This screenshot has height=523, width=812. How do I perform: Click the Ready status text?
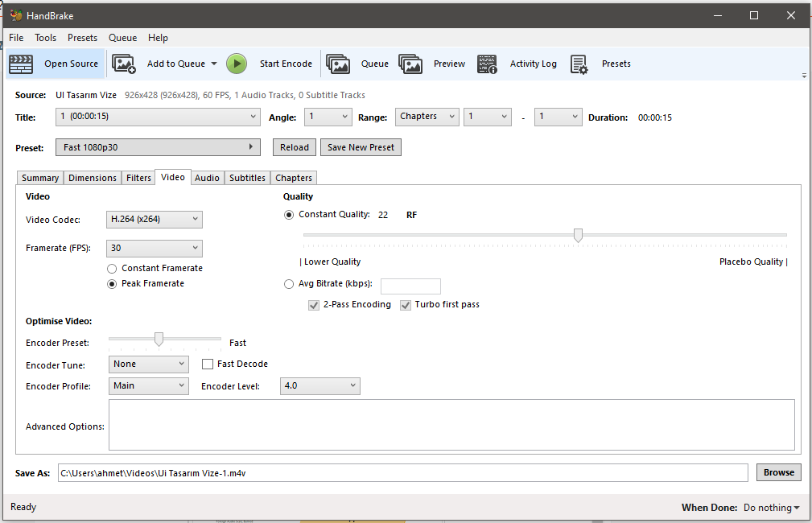(23, 507)
